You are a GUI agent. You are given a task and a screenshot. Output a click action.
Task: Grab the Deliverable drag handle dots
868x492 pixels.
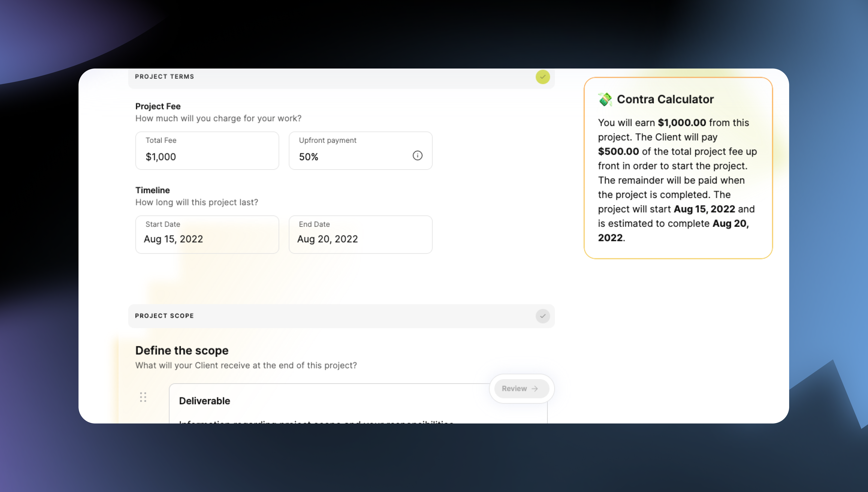[x=143, y=397]
